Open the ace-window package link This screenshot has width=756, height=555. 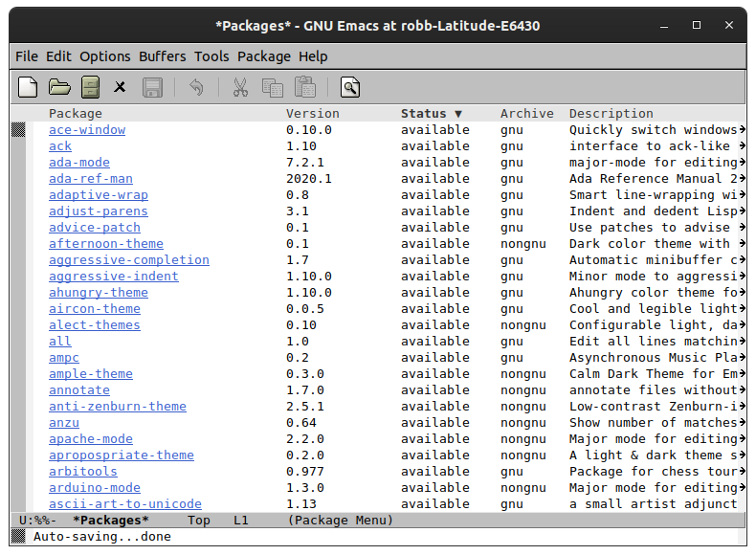coord(87,130)
